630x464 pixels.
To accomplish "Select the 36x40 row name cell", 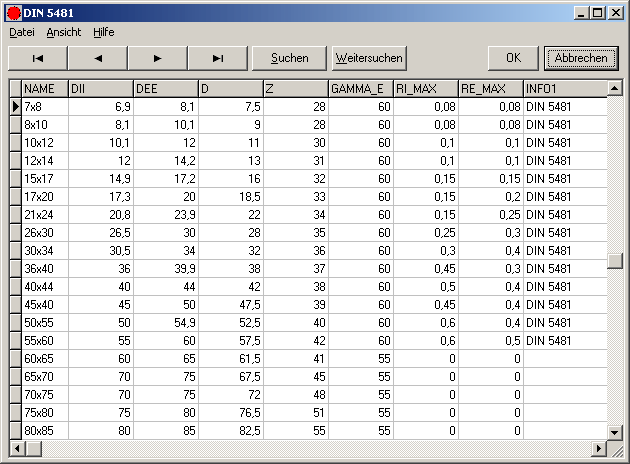I will pos(44,268).
